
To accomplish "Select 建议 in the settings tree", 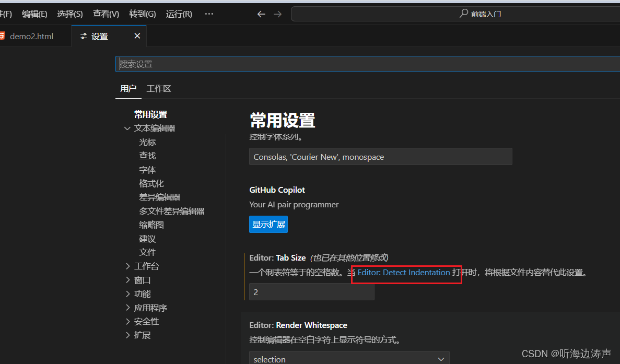I will click(x=147, y=238).
